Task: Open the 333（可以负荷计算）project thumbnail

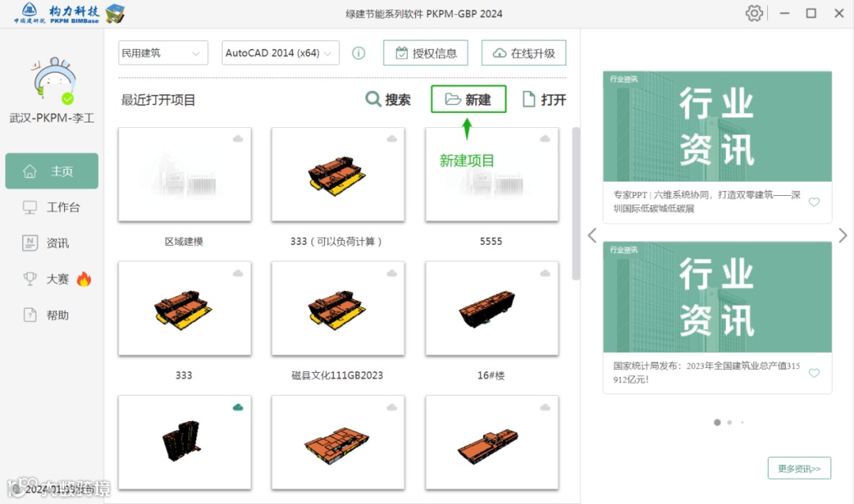Action: (338, 174)
